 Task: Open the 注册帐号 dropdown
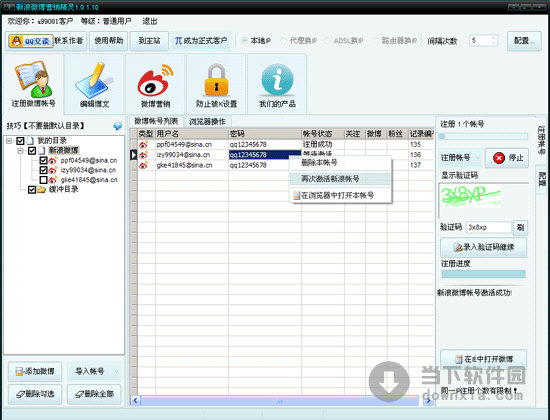460,158
